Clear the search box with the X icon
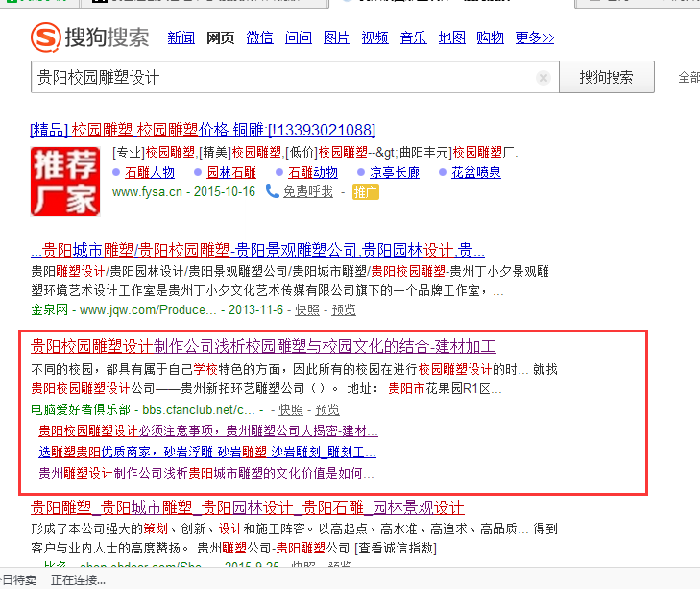Image resolution: width=700 pixels, height=589 pixels. (543, 78)
